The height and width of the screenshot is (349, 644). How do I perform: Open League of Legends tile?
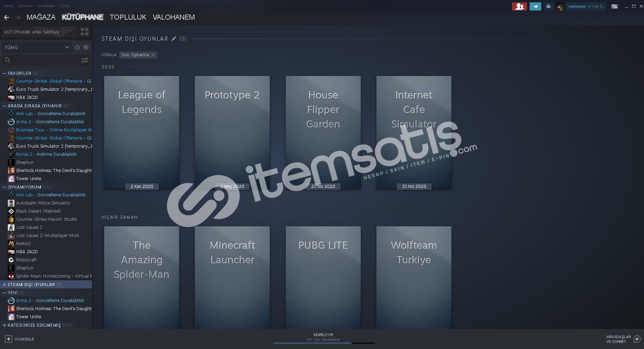(142, 132)
